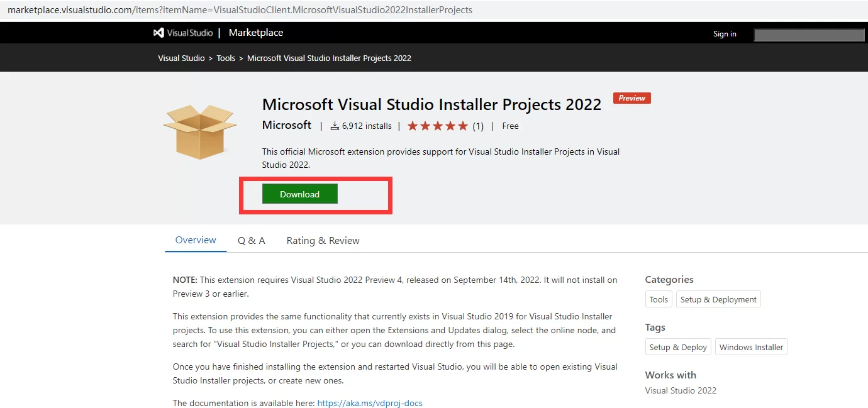Viewport: 868px width, 408px height.
Task: Select the Tools category tag
Action: 659,299
